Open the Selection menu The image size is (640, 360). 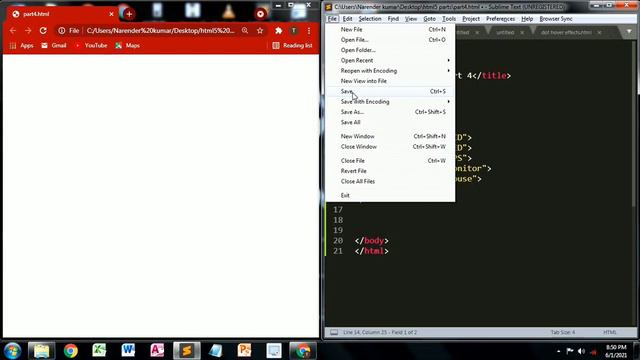pos(370,19)
